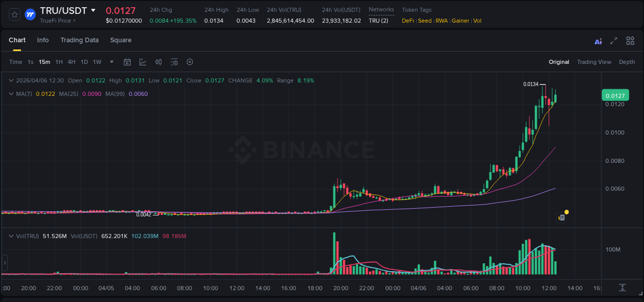This screenshot has height=302, width=644.
Task: Click the MA(99) indicator label
Action: pos(115,94)
